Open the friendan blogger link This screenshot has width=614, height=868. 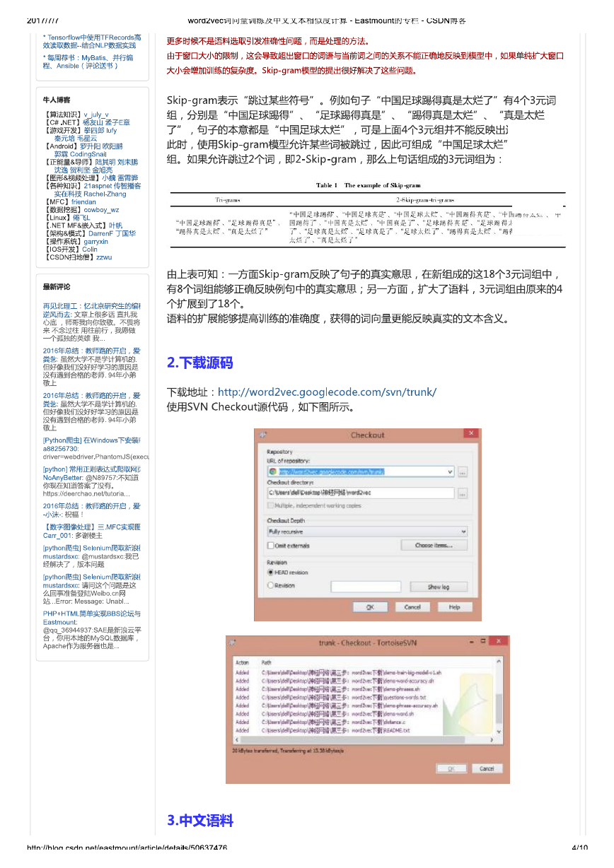tap(83, 202)
